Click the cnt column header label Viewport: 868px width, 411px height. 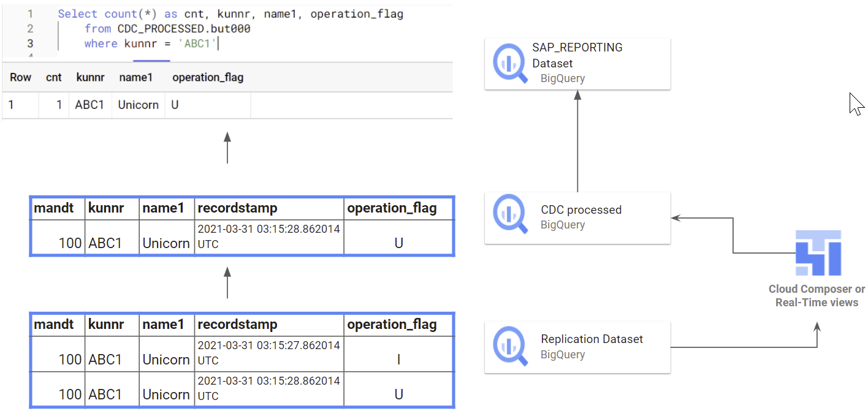pos(53,77)
